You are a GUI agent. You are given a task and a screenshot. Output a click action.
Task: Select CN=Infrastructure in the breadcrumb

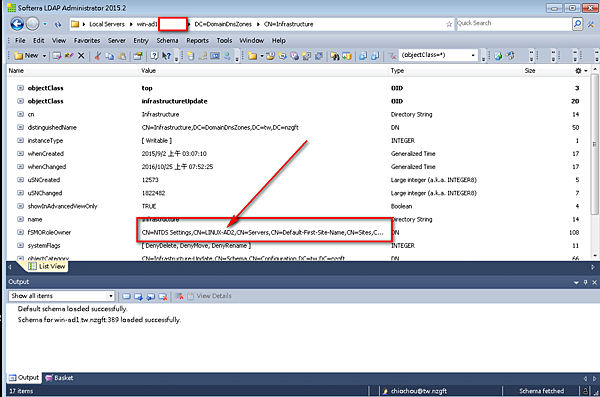tap(289, 24)
